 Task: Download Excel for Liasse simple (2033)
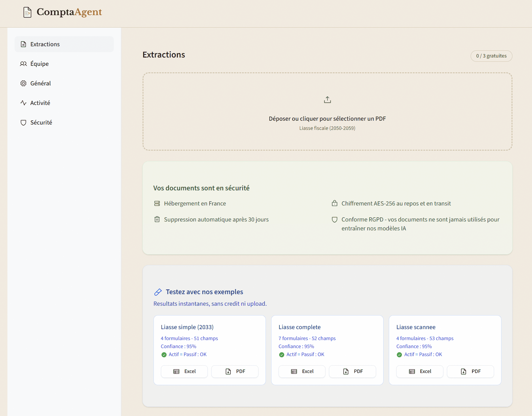184,371
